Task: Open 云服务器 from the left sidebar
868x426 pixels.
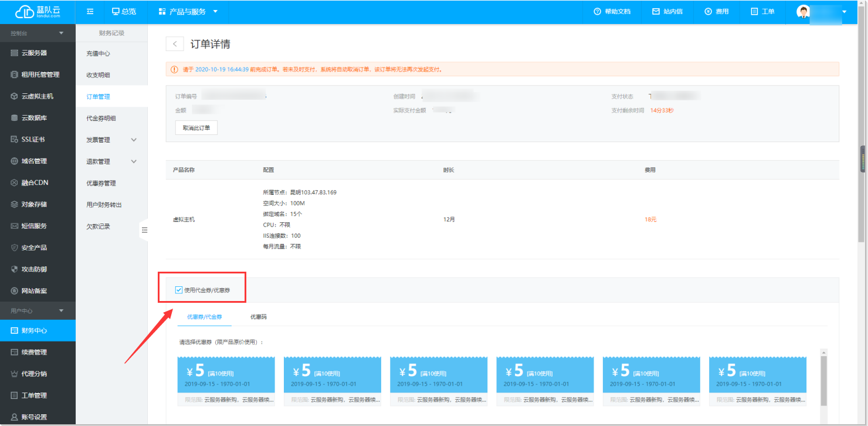Action: [x=34, y=53]
